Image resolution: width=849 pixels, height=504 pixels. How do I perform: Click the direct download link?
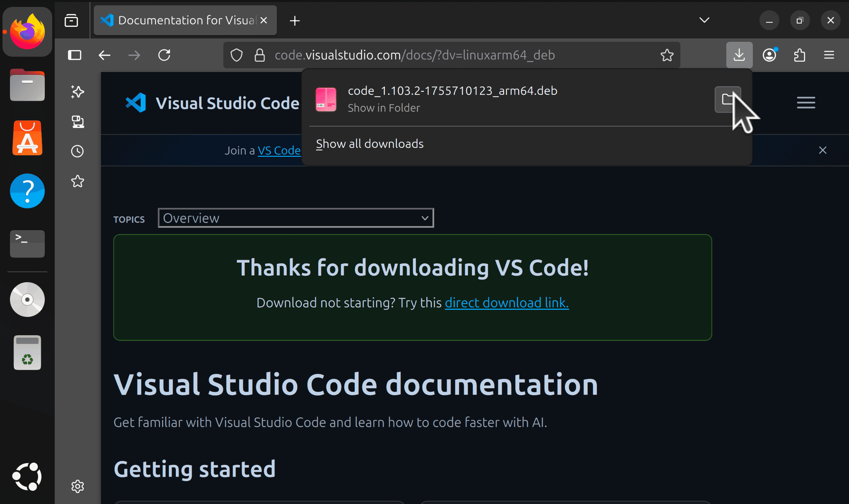coord(507,303)
